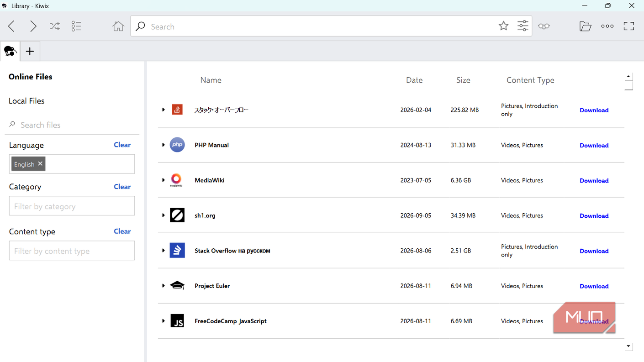Click the sh1.org logo icon
The height and width of the screenshot is (362, 644).
coord(177,215)
